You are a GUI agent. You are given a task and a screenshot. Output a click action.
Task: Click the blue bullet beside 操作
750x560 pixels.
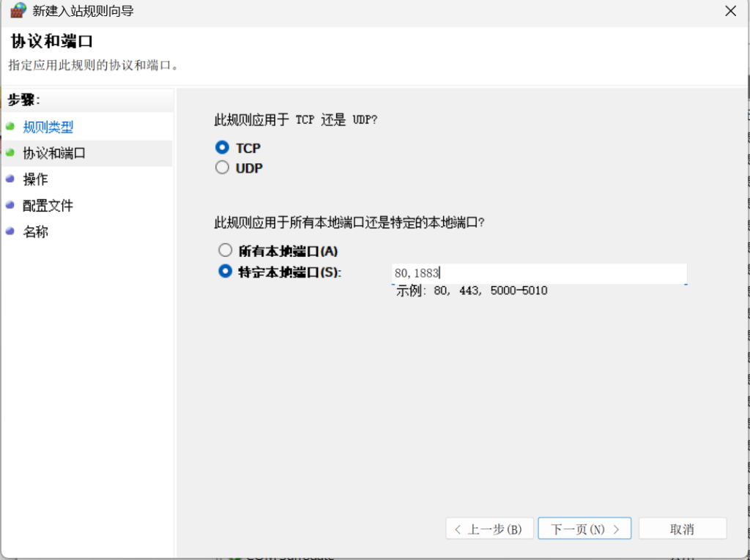tap(10, 179)
